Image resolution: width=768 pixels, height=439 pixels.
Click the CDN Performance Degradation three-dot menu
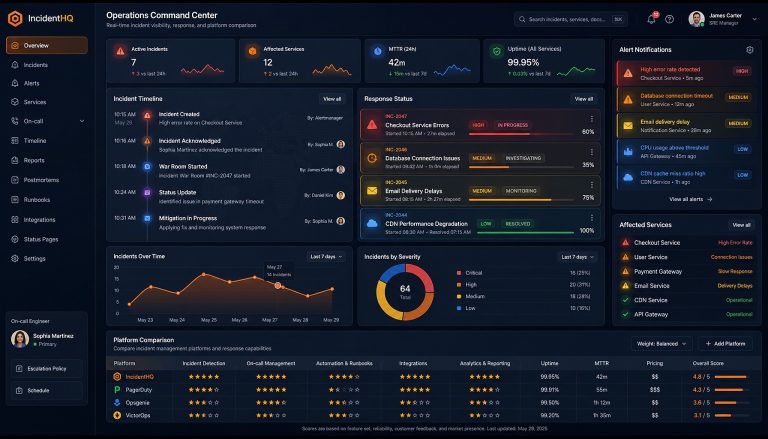pyautogui.click(x=592, y=218)
